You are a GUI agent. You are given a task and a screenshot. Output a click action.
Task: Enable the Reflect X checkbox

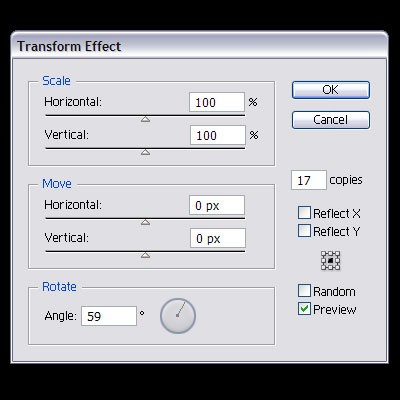pyautogui.click(x=304, y=213)
